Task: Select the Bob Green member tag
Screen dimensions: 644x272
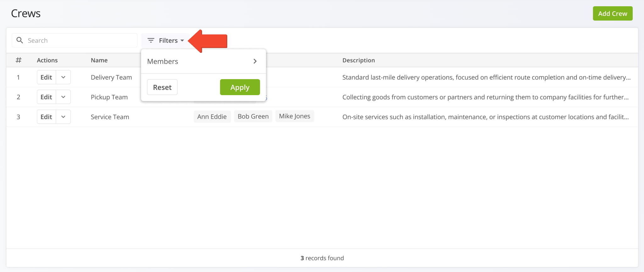Action: (253, 117)
